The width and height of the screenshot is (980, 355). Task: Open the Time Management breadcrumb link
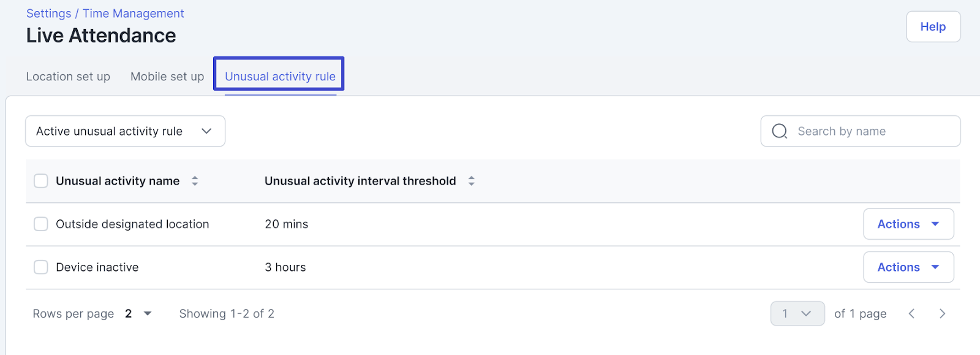point(133,13)
